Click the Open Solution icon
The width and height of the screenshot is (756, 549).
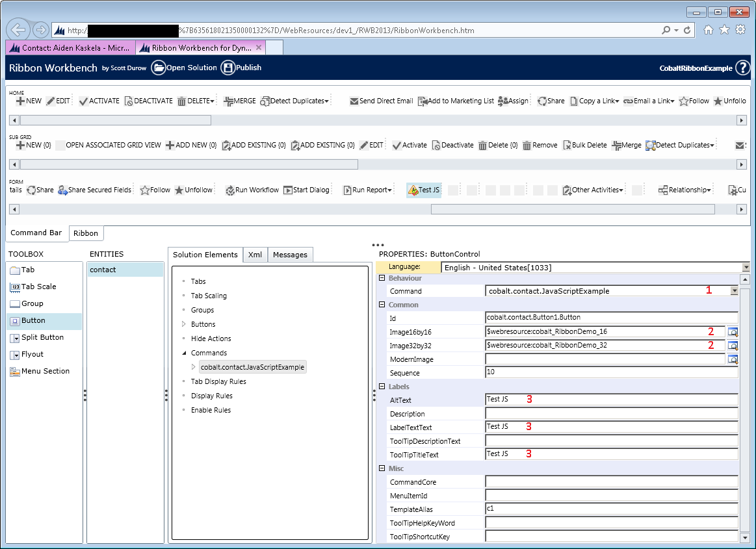click(159, 68)
